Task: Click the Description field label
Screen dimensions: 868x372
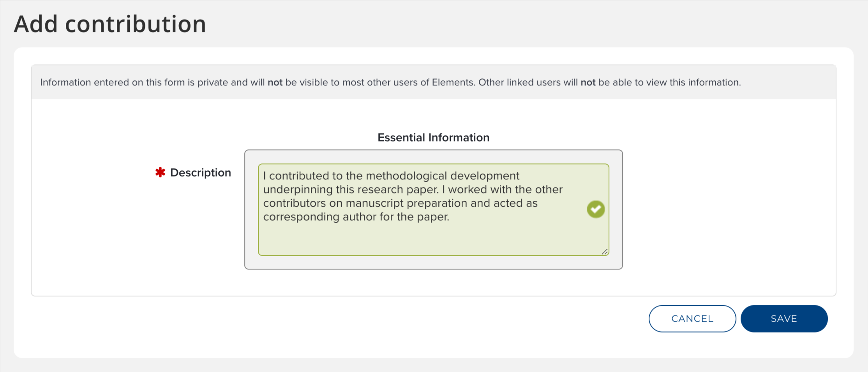Action: coord(201,172)
